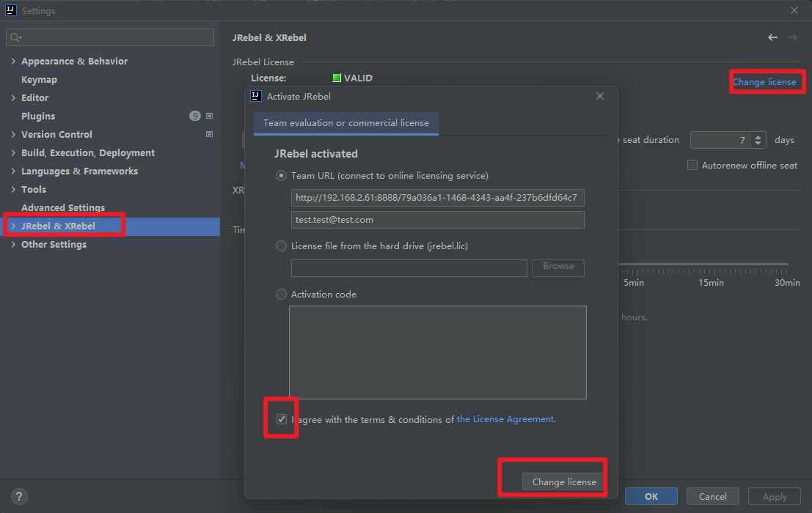Expand Build, Execution, Deployment node
Screen dimensions: 812x513
click(x=13, y=152)
